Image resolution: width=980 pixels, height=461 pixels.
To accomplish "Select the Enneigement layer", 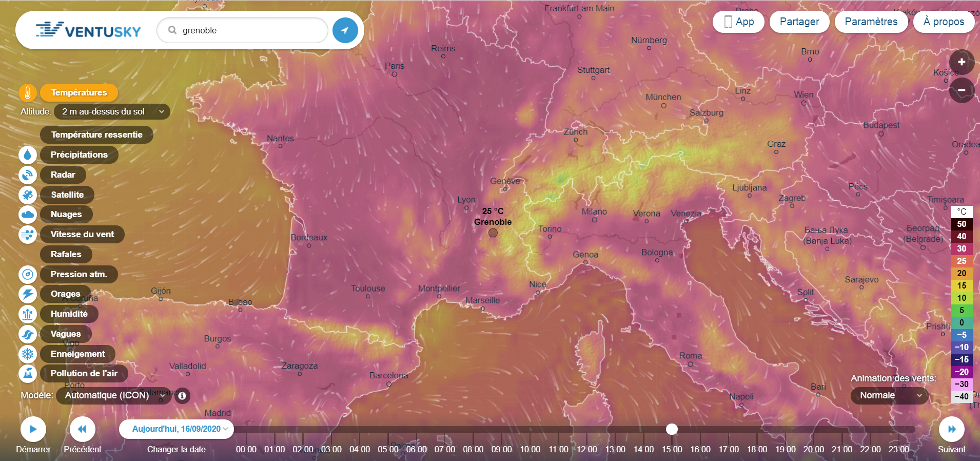I will pyautogui.click(x=77, y=354).
